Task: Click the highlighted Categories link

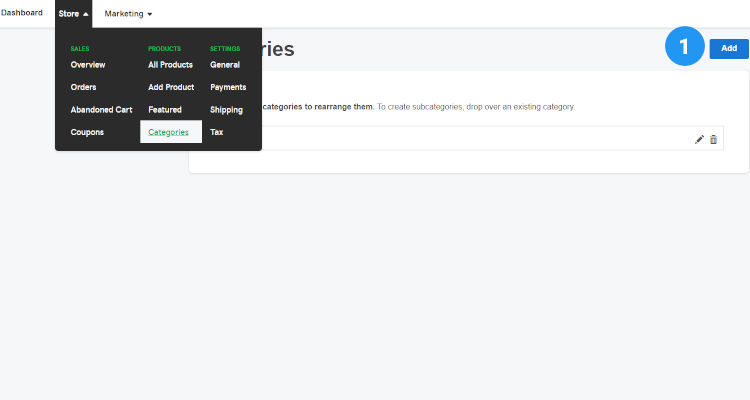Action: click(168, 132)
